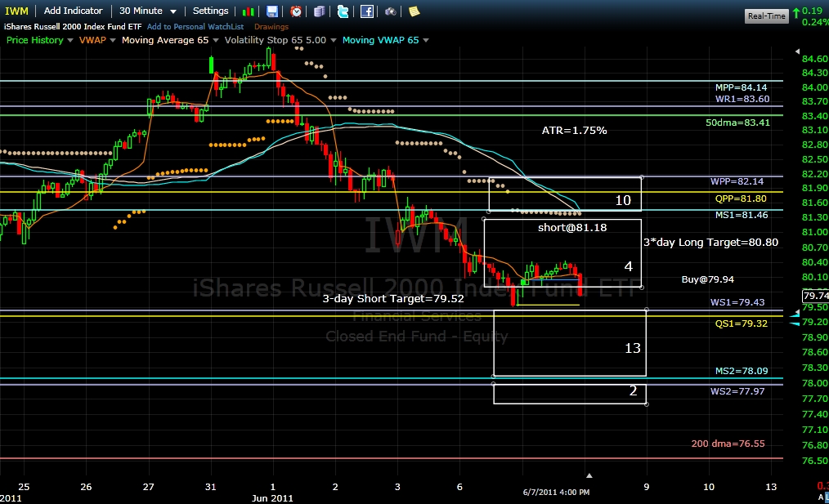Click the iShares Russell 2000 Index Fund ETF title

coord(73,26)
